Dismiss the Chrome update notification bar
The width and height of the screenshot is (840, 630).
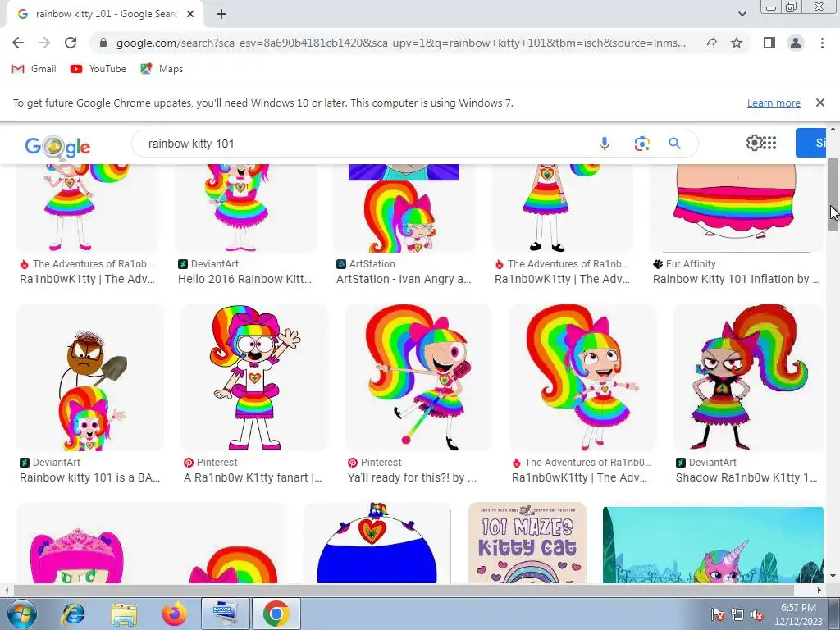click(x=819, y=103)
